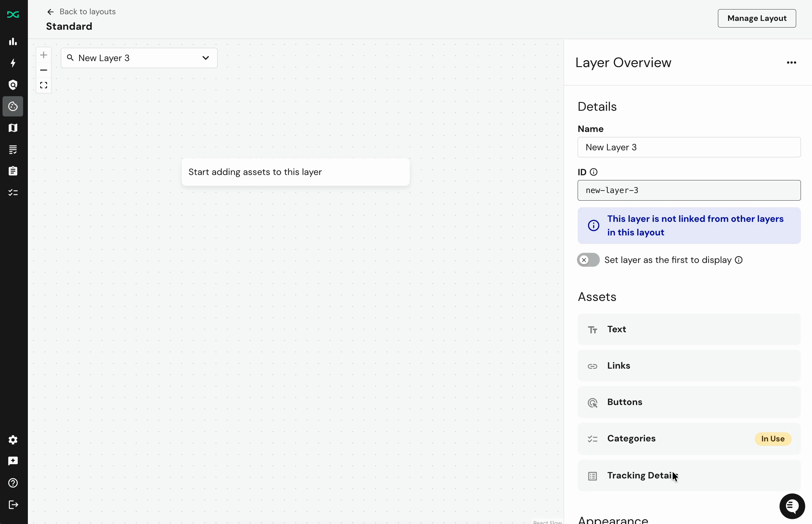This screenshot has width=812, height=524.
Task: Click the Manage Layout button
Action: [757, 18]
